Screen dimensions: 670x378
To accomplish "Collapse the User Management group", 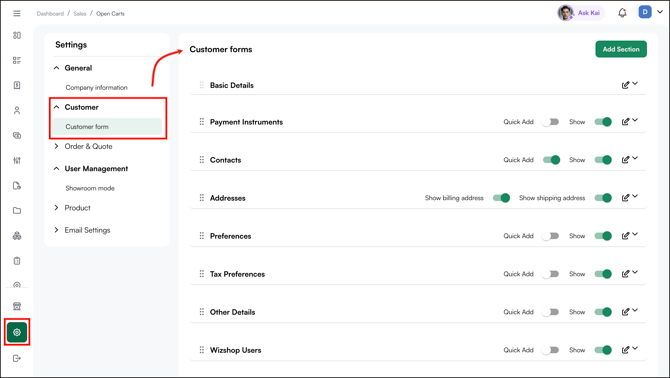I will click(56, 169).
